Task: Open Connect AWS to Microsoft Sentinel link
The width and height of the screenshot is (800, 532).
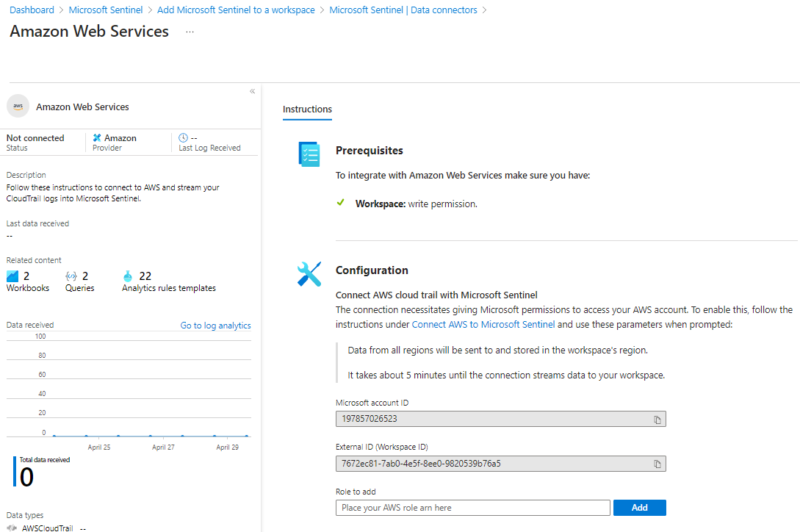Action: tap(483, 324)
